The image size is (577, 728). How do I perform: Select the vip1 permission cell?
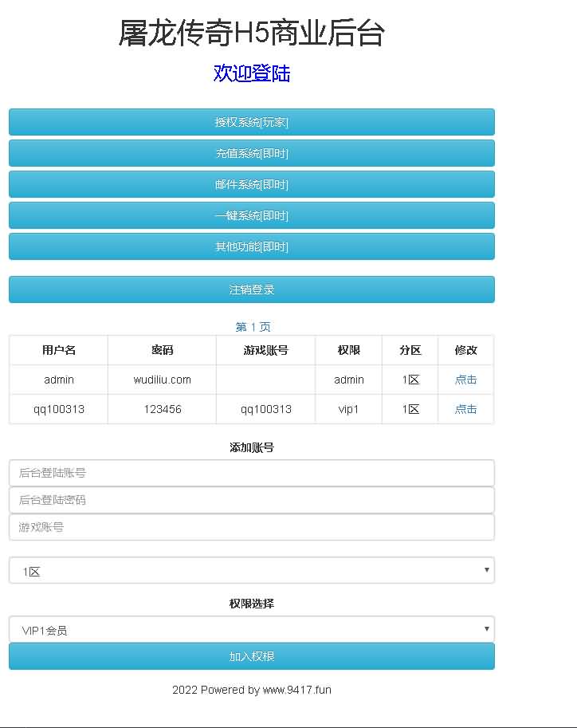pos(348,410)
